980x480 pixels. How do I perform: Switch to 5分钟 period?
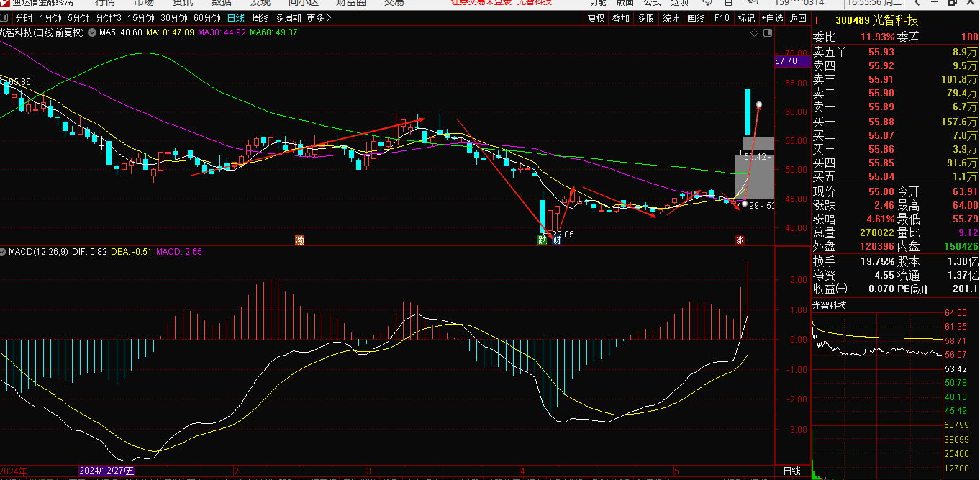coord(78,18)
